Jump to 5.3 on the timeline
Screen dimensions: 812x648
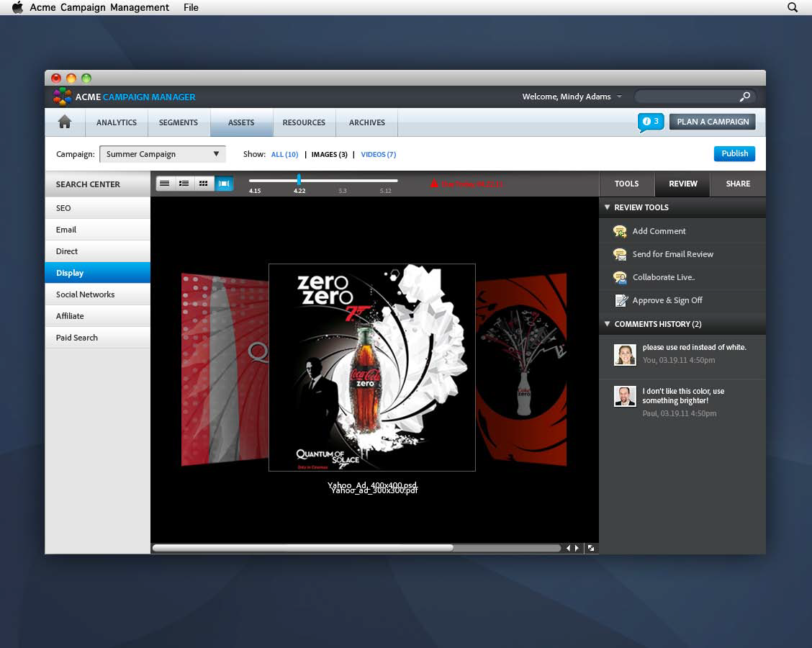point(343,191)
